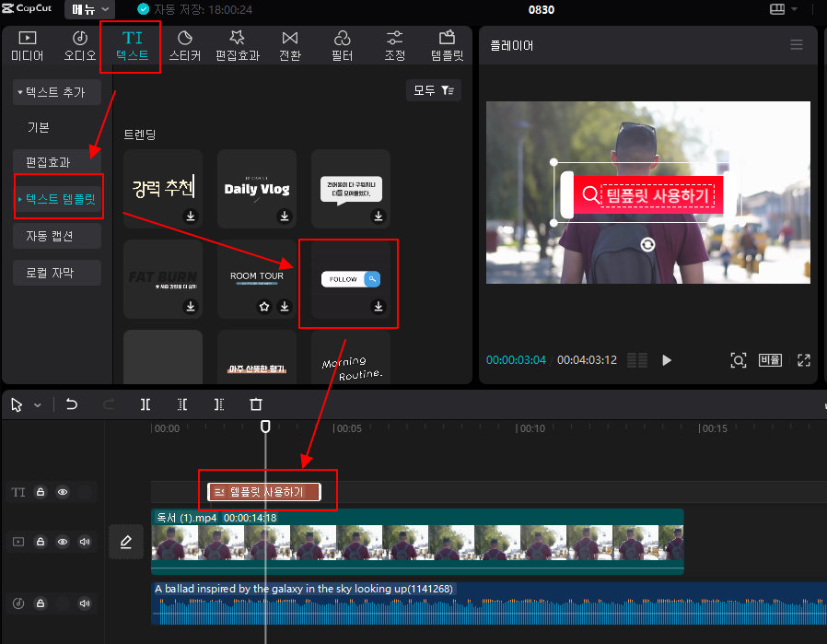This screenshot has width=827, height=644.
Task: Delete the selected clip
Action: click(x=256, y=404)
